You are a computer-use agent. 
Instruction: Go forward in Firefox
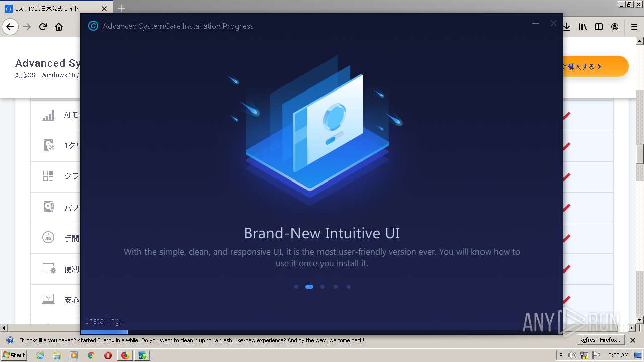click(27, 27)
